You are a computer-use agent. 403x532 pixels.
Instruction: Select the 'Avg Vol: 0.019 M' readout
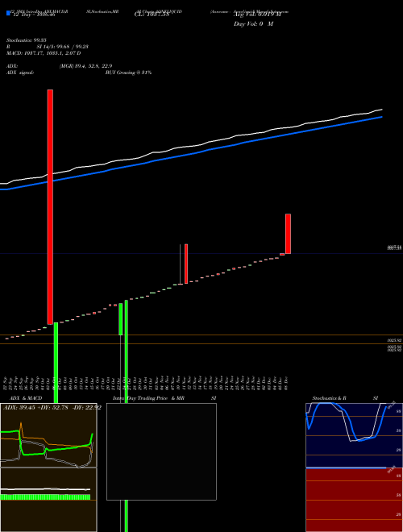point(256,15)
